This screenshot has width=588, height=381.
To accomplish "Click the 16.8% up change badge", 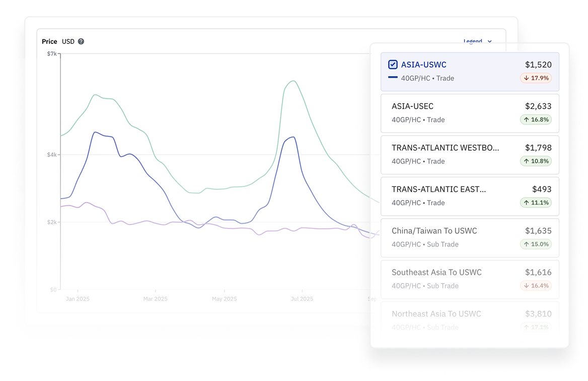I will tap(536, 119).
